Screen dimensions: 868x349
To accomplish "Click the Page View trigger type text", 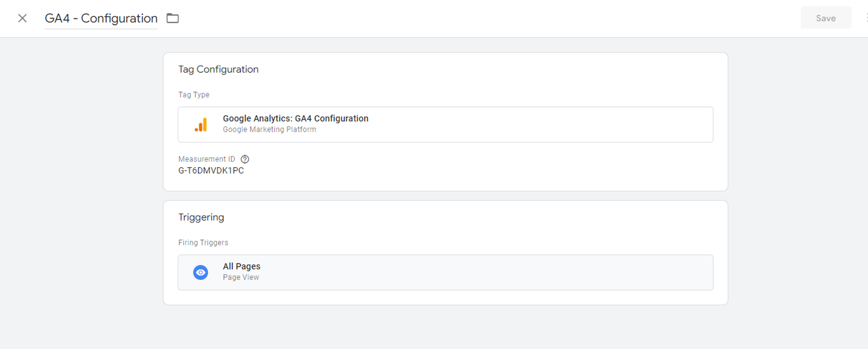I will [x=241, y=277].
